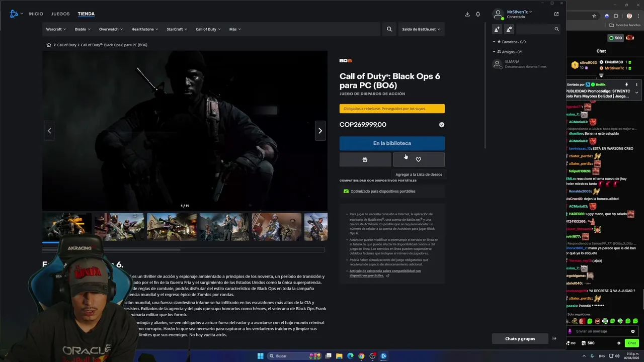Select the second gallery thumbnail

click(119, 227)
